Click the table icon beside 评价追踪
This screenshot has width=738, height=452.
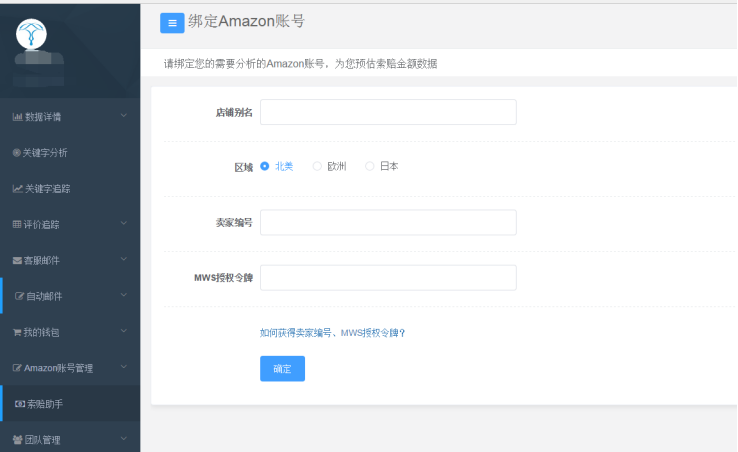[x=17, y=225]
